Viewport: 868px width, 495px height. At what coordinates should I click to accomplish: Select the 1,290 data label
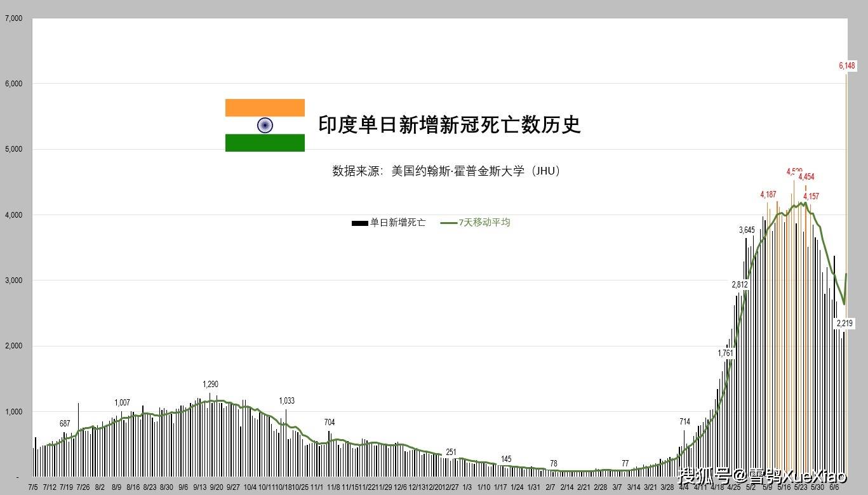(x=210, y=385)
